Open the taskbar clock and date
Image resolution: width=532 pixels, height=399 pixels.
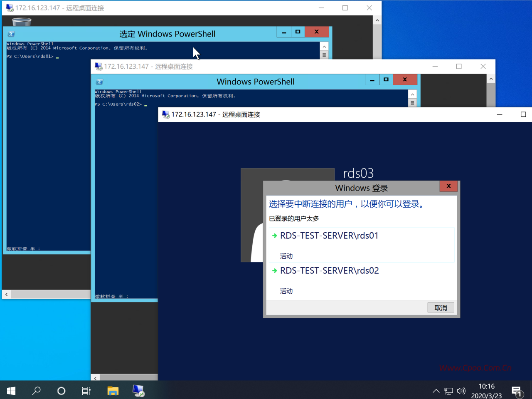486,391
